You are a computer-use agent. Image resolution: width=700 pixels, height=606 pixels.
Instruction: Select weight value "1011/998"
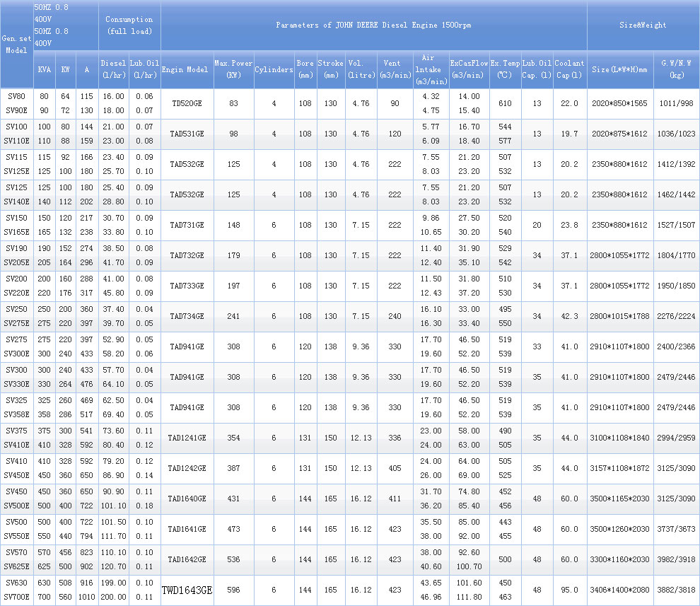pyautogui.click(x=677, y=103)
